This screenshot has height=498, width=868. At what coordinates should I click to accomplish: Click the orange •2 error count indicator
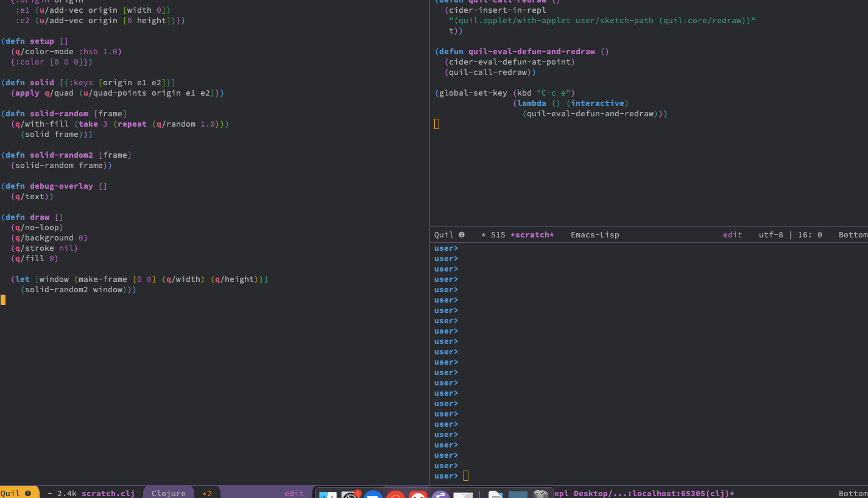click(207, 493)
